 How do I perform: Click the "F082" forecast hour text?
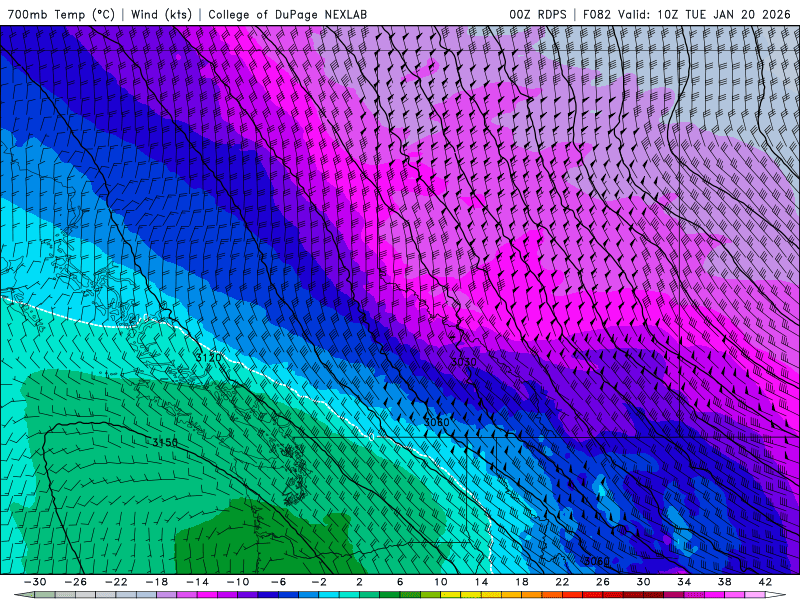[x=597, y=14]
